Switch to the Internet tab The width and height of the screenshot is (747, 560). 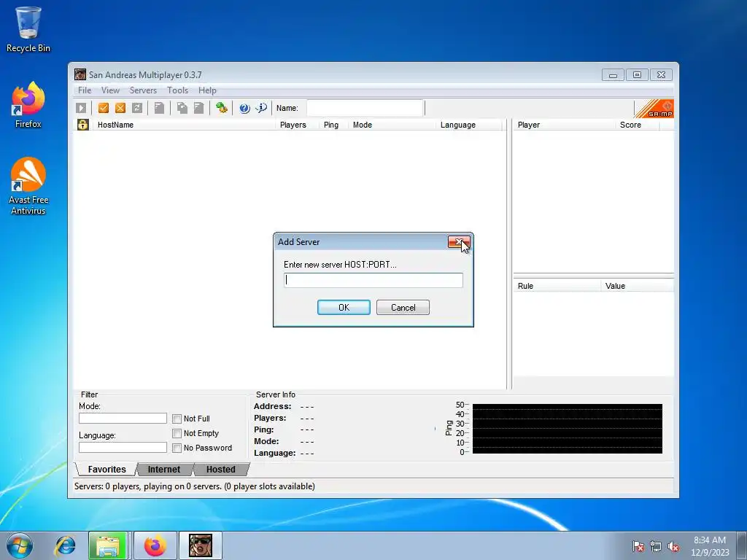tap(164, 469)
